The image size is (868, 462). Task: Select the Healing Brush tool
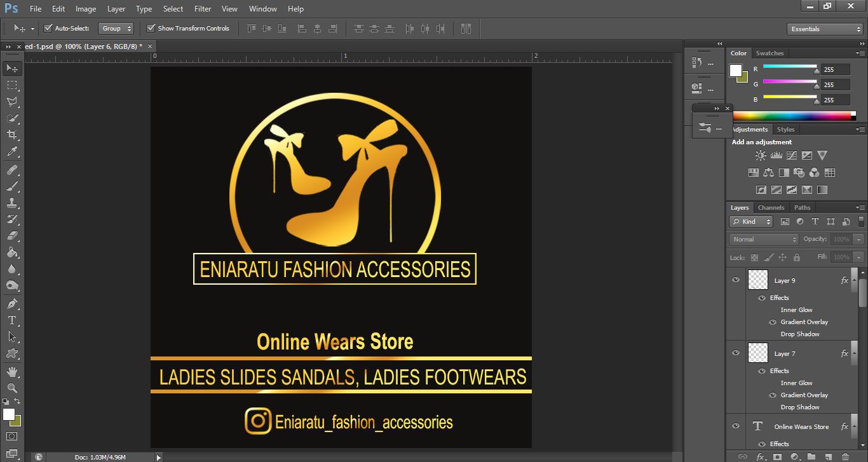(x=12, y=170)
